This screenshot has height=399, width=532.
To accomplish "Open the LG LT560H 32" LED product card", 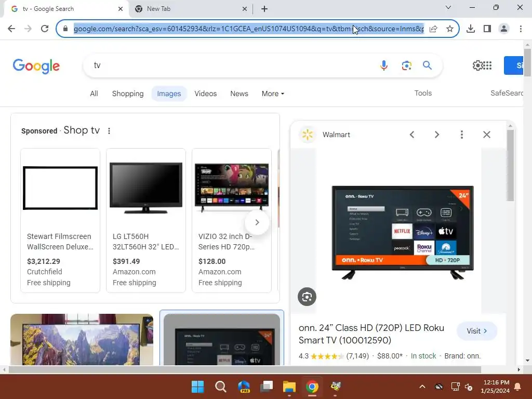I will [146, 220].
